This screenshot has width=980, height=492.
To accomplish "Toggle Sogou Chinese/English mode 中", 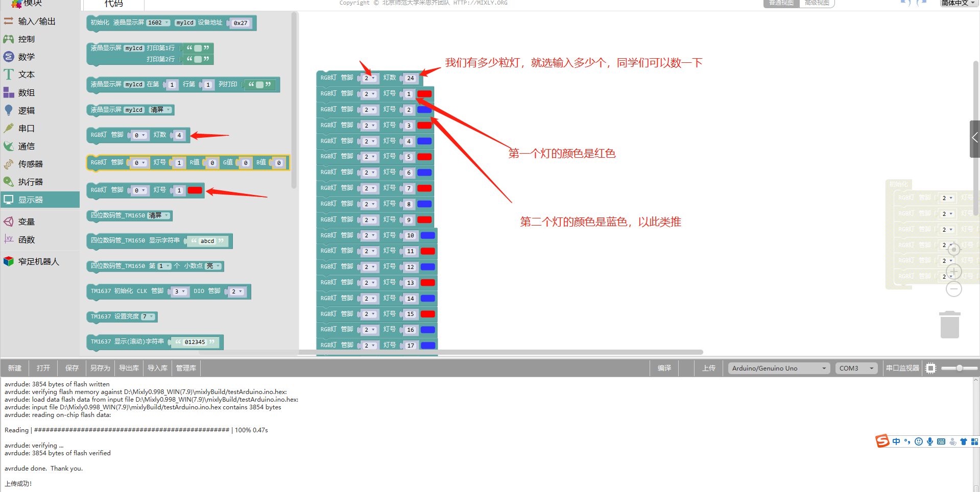I will [896, 441].
